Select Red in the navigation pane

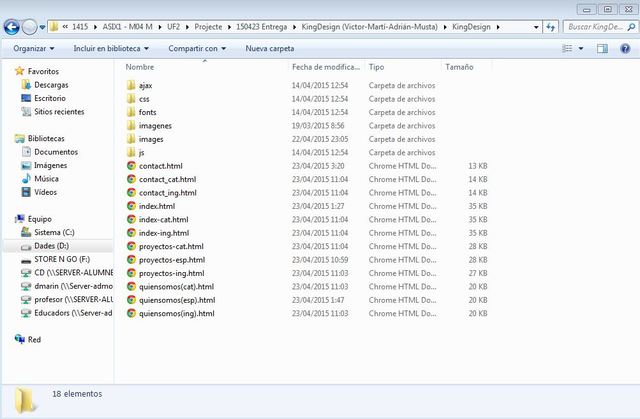click(x=34, y=339)
